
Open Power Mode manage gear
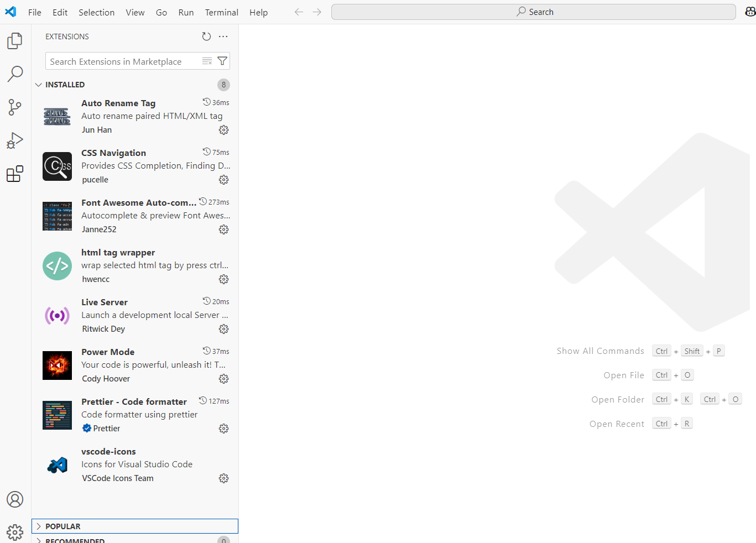[x=223, y=379]
